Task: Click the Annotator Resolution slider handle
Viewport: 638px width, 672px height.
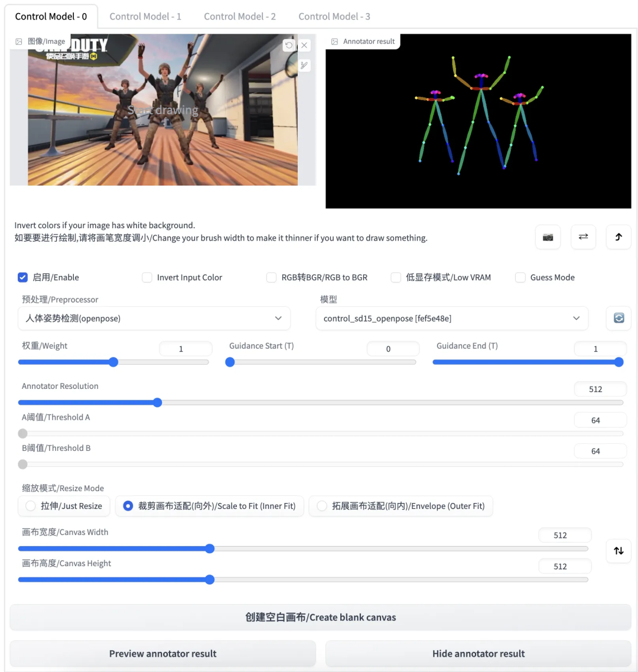Action: pos(157,402)
